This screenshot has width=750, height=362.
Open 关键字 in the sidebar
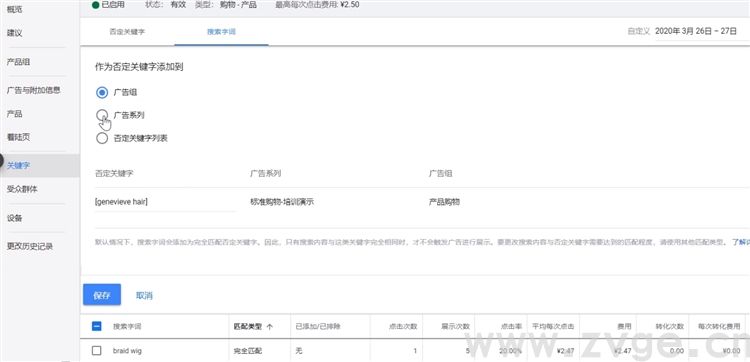(x=19, y=165)
